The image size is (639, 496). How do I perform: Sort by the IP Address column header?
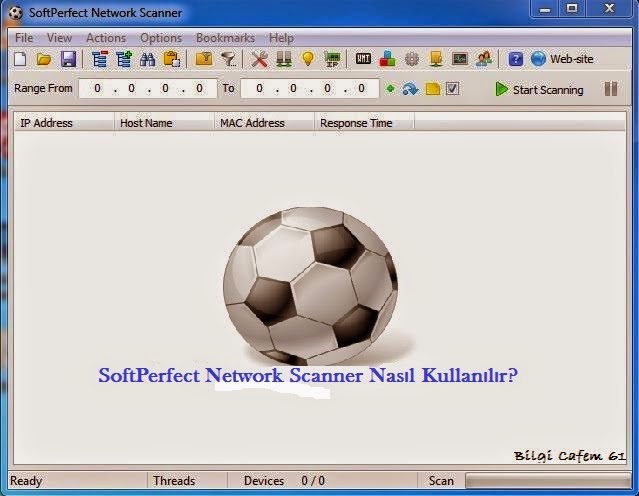click(64, 123)
